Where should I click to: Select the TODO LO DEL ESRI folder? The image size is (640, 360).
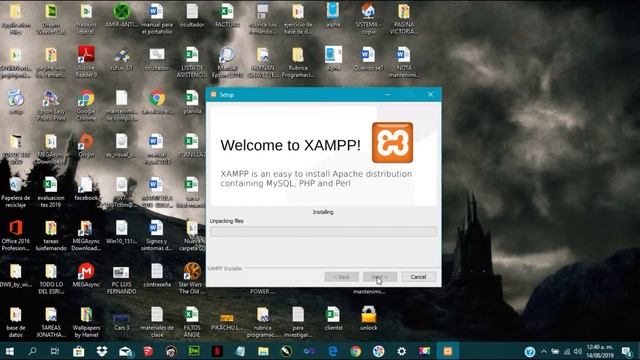click(x=51, y=278)
